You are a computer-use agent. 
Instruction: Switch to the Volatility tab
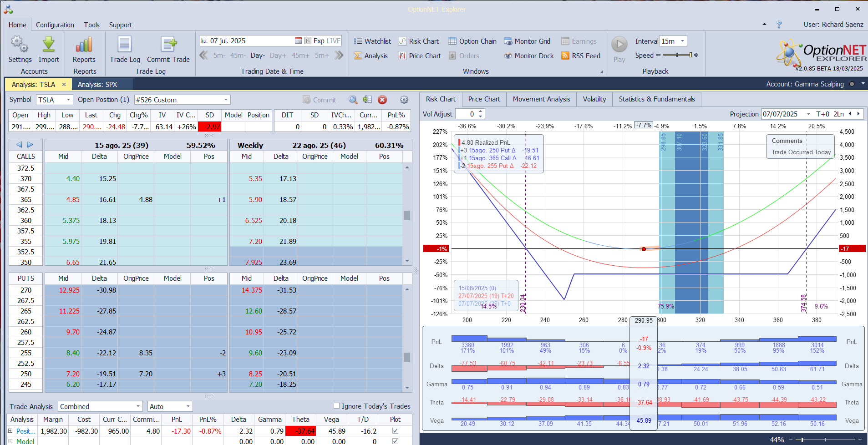click(594, 99)
